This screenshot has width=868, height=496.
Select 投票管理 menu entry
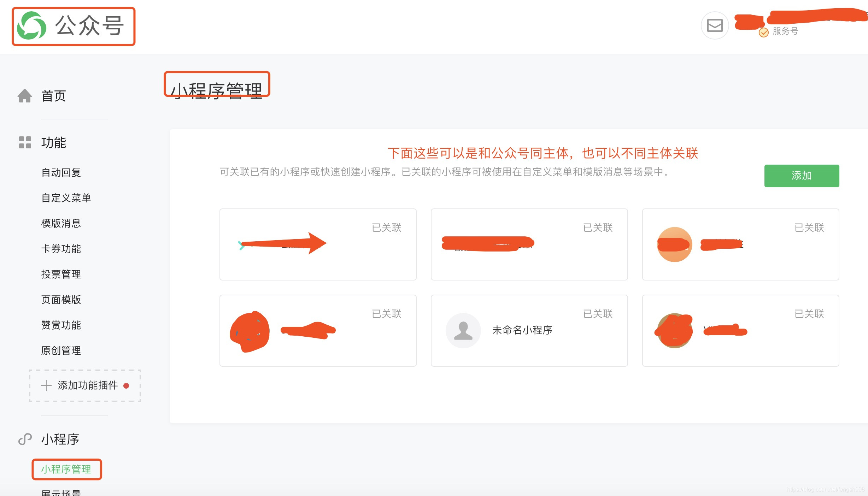coord(61,274)
